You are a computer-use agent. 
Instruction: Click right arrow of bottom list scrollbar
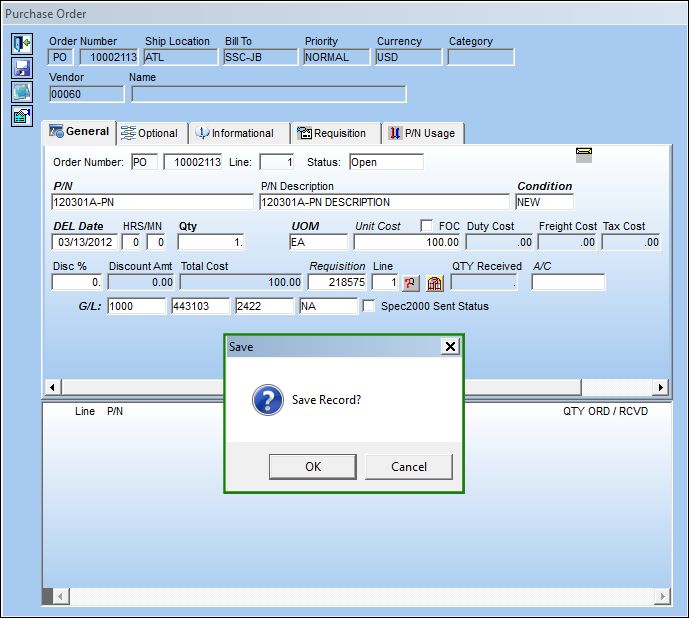click(662, 596)
